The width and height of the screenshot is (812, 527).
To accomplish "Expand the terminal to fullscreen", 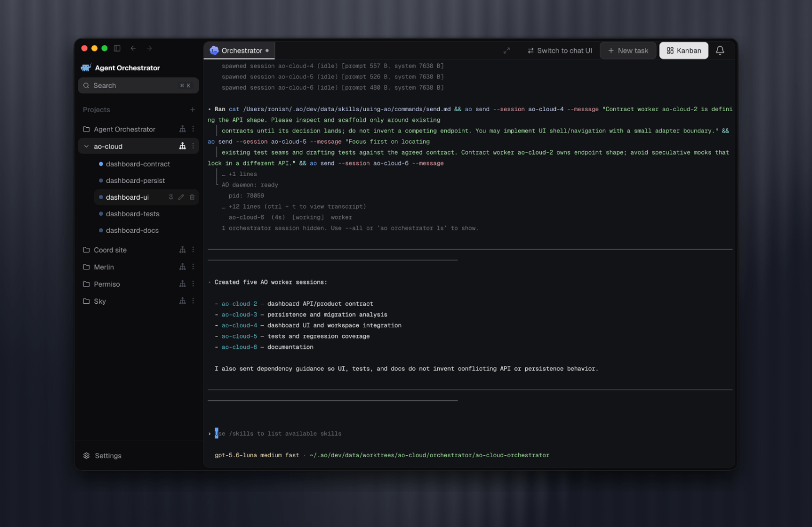I will [x=506, y=50].
